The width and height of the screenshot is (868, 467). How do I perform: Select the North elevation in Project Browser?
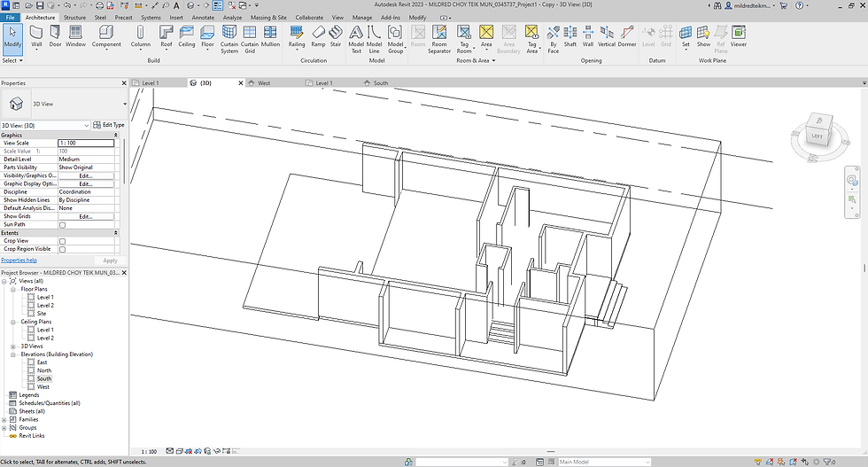(44, 370)
